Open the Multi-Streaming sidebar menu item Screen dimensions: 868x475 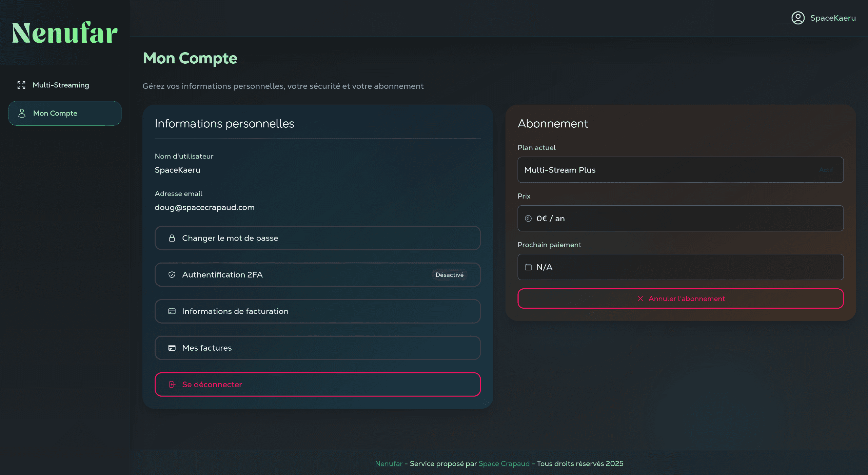pos(61,85)
